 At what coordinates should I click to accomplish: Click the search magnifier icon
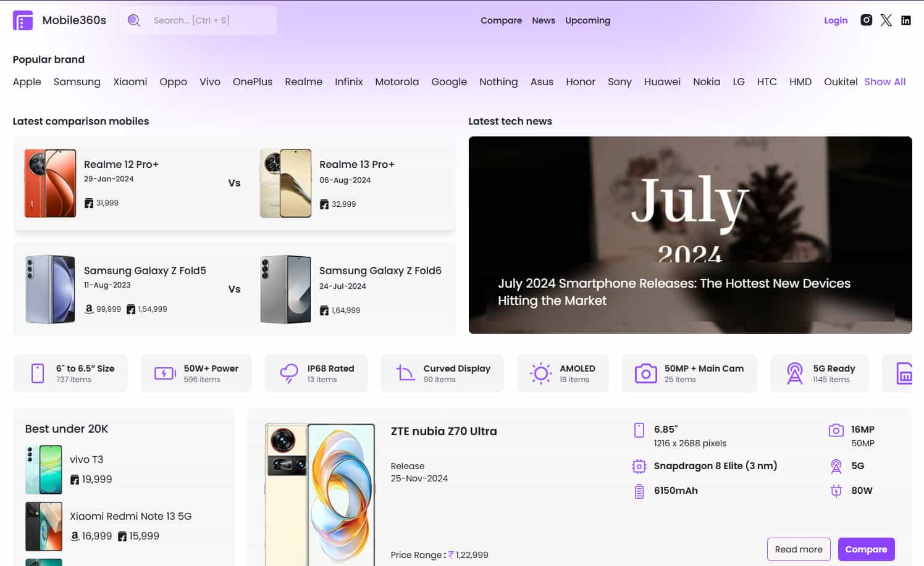point(134,20)
